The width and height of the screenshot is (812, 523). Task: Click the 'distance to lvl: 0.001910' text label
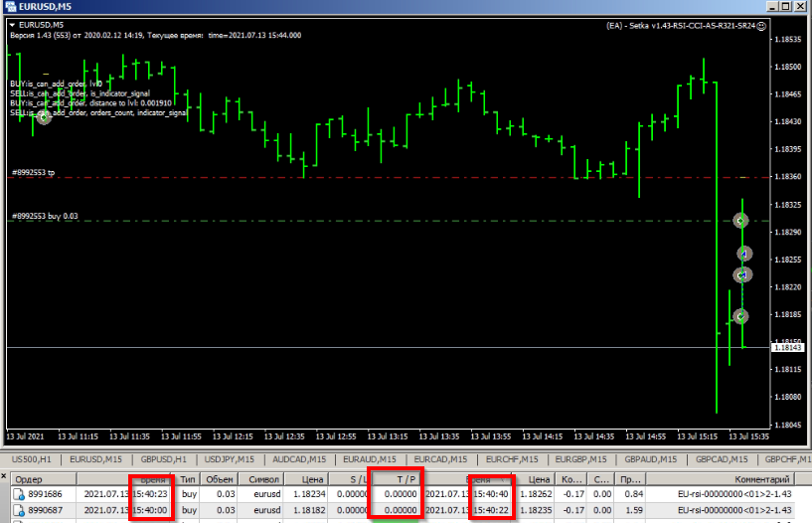(x=130, y=103)
